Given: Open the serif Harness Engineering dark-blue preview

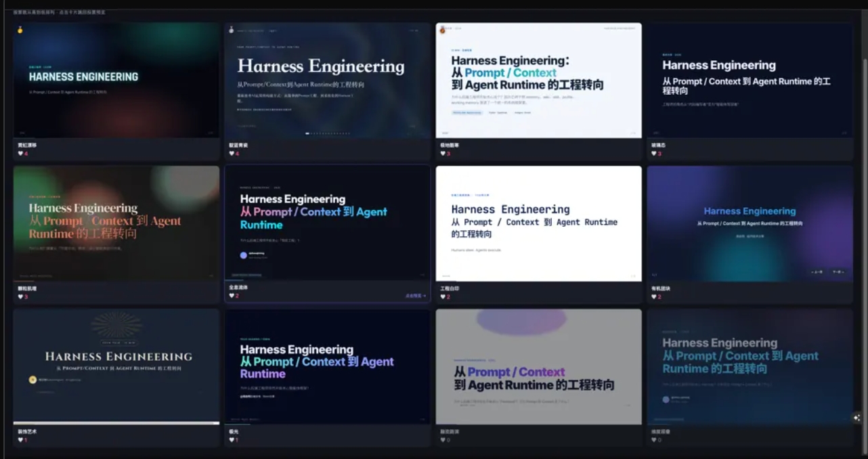Looking at the screenshot, I should click(x=328, y=81).
